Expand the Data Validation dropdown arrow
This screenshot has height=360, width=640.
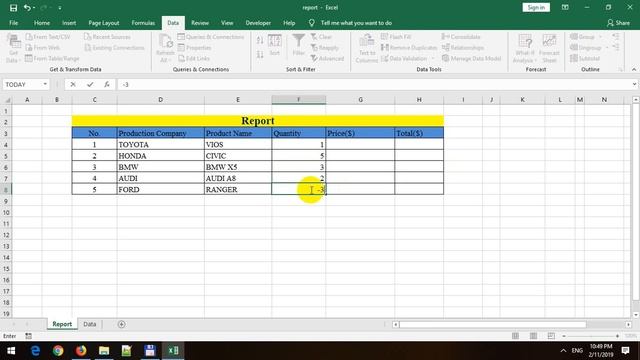click(x=433, y=58)
